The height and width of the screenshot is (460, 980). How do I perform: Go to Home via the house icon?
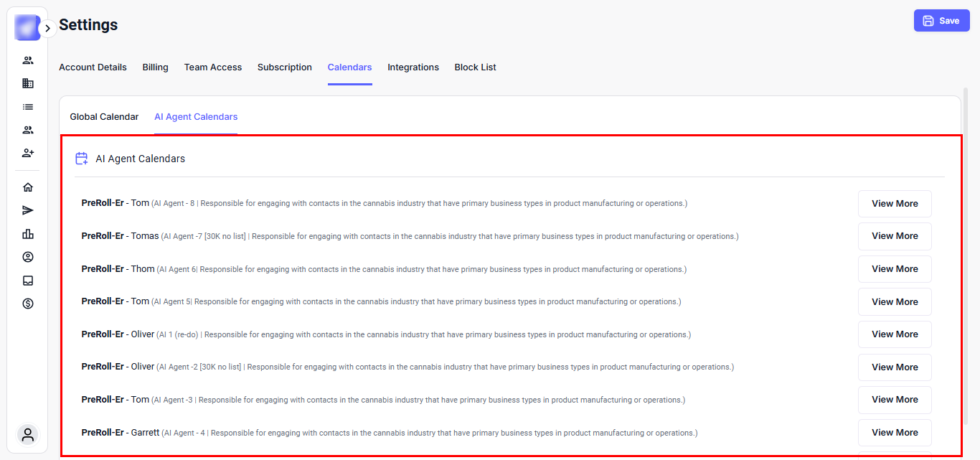(28, 187)
